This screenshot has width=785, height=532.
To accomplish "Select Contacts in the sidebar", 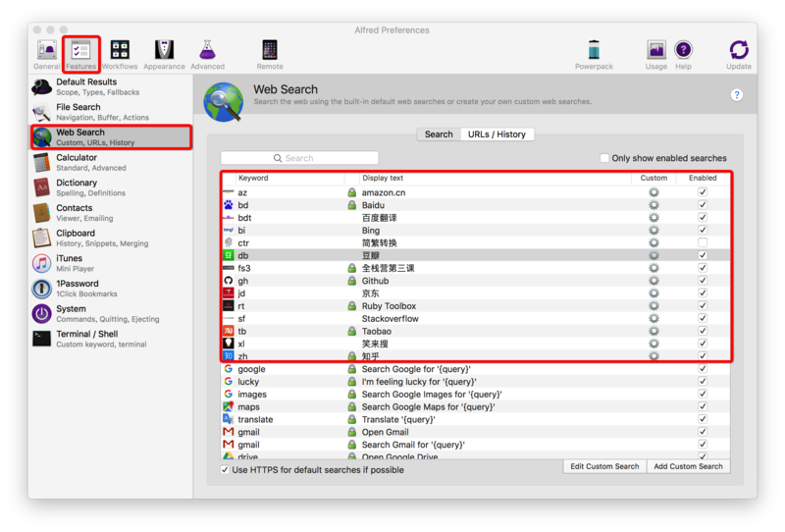I will [111, 212].
